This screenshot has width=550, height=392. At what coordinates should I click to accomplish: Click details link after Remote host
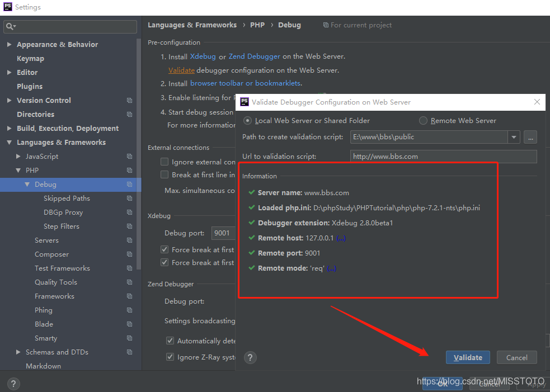click(341, 238)
